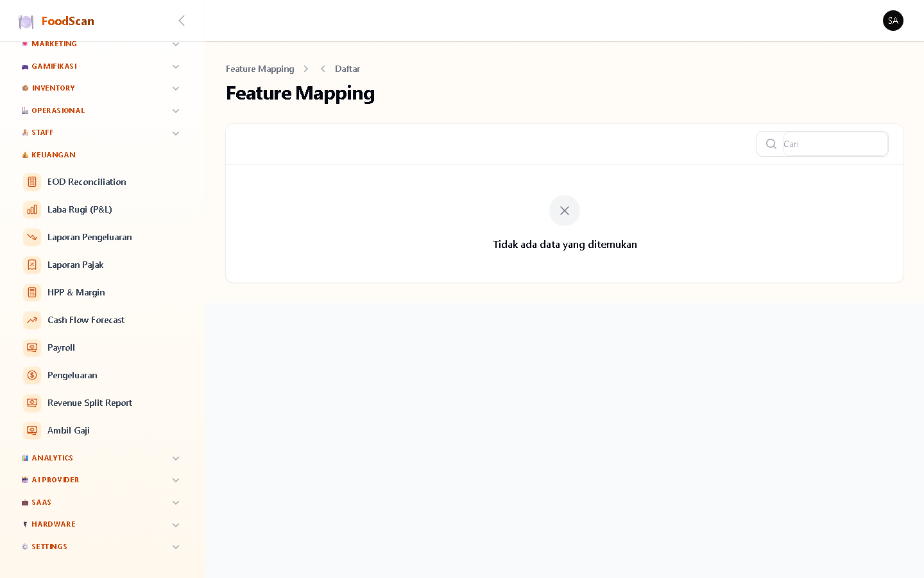Click the Daftar breadcrumb
This screenshot has width=924, height=578.
[347, 69]
